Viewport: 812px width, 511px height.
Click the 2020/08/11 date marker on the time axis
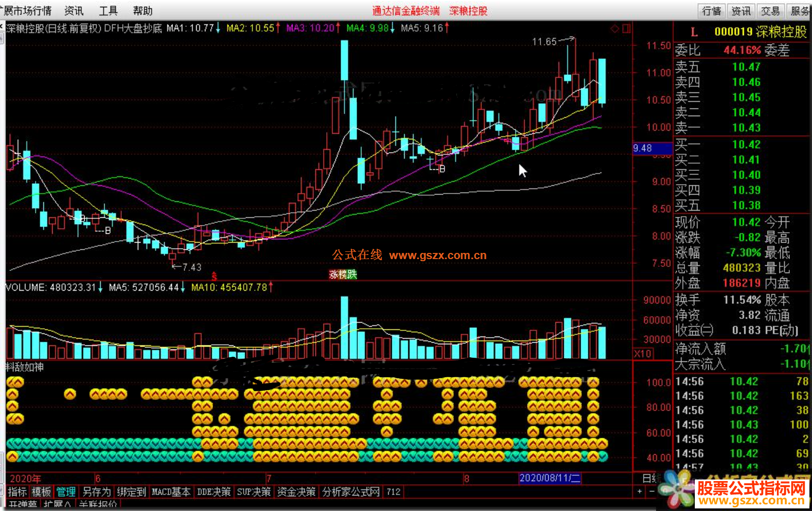550,478
